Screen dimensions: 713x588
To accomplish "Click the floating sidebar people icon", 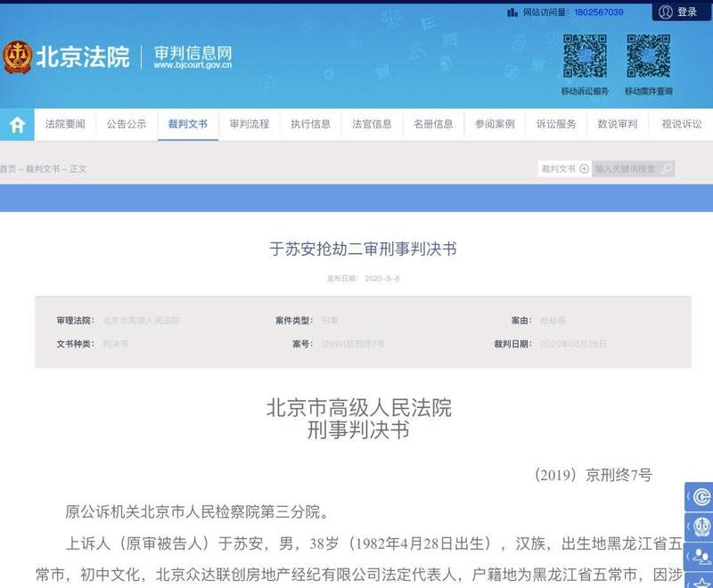I will coord(701,557).
